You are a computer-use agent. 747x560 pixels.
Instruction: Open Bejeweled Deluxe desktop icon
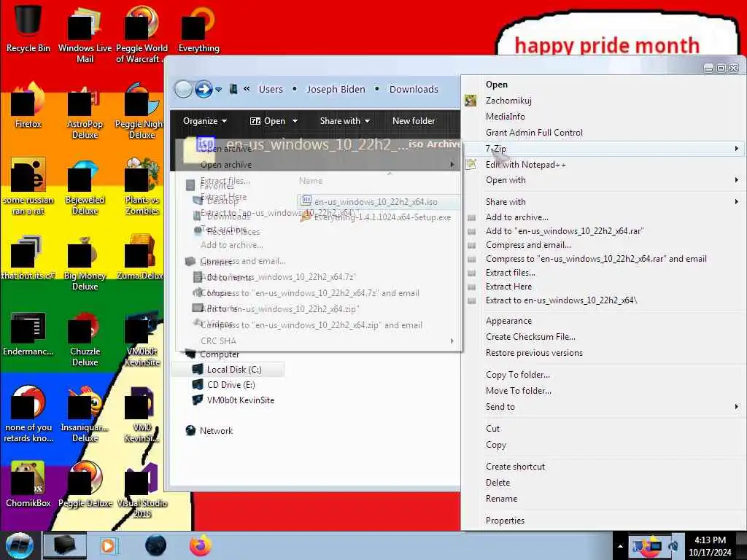pyautogui.click(x=85, y=187)
